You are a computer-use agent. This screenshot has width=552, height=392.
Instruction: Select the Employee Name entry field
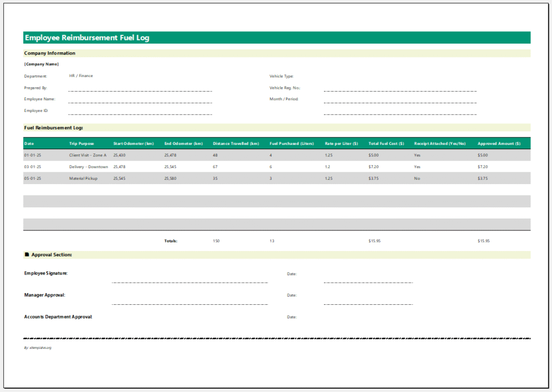click(139, 102)
